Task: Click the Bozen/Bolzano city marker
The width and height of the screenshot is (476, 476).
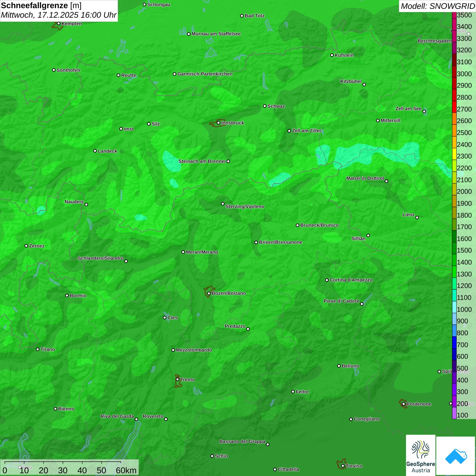Action: 209,293
